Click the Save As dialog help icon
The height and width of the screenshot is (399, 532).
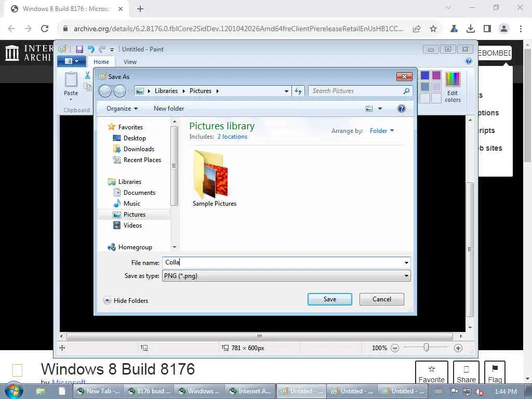click(402, 109)
